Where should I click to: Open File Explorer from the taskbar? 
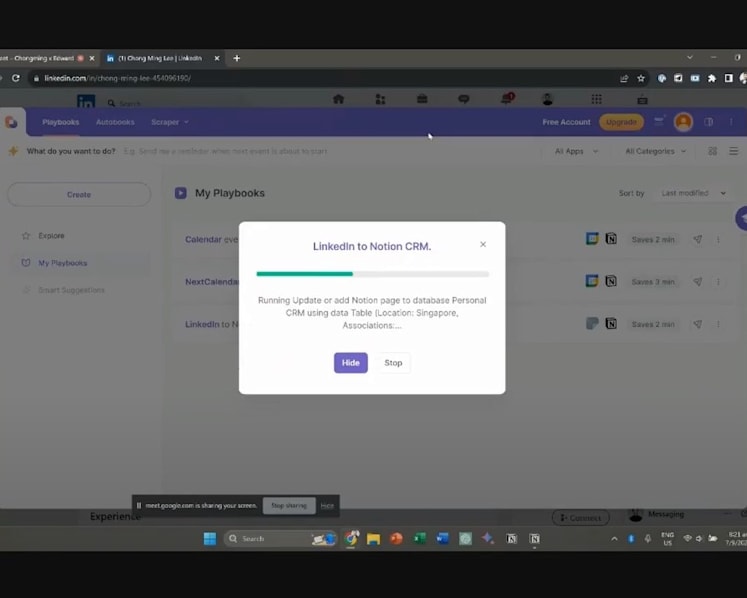[x=373, y=538]
